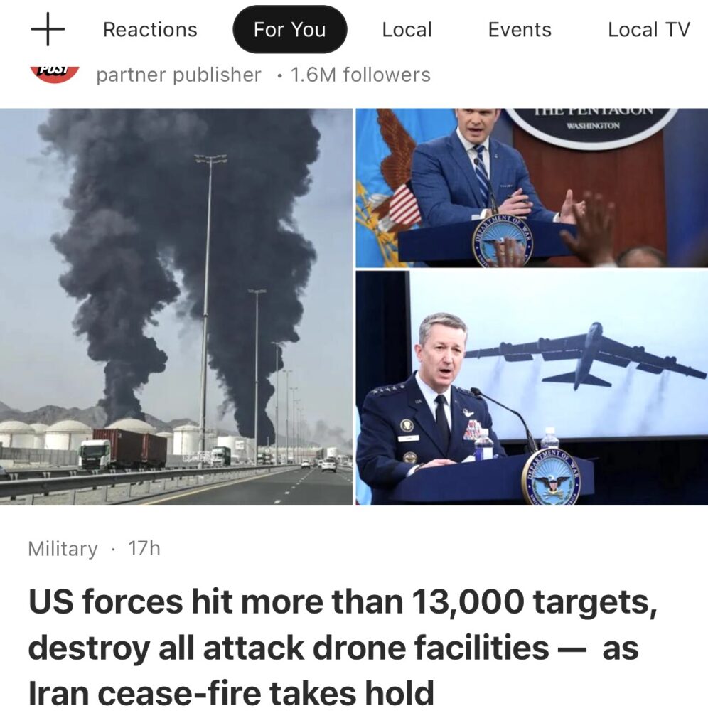Open the Local TV tab
This screenshot has height=728, width=708.
tap(648, 30)
